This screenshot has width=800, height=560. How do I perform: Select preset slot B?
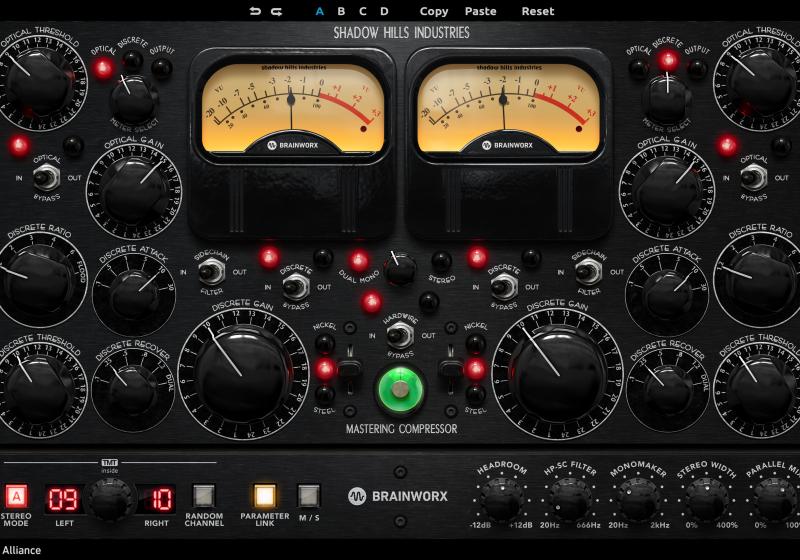pos(341,11)
